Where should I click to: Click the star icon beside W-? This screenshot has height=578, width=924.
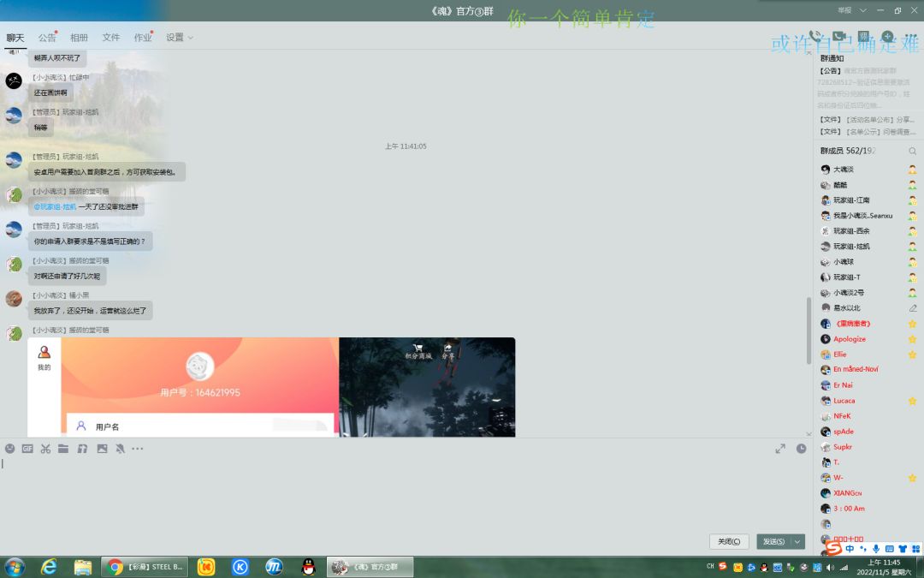coord(912,478)
